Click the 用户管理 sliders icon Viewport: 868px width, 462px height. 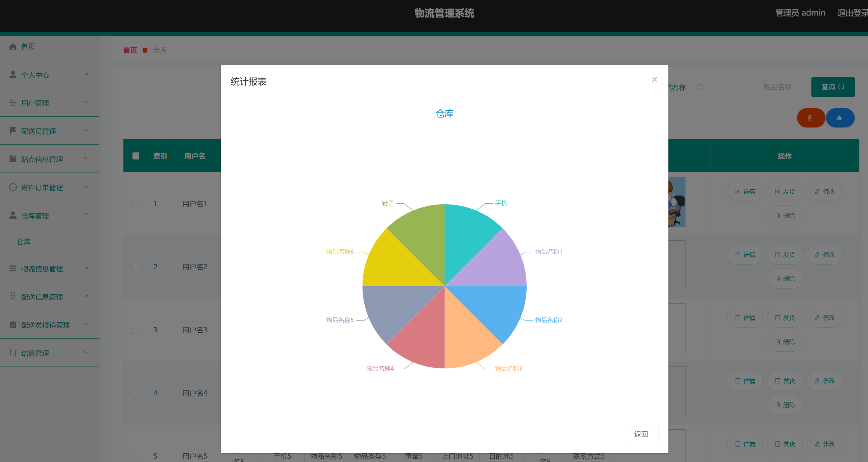[13, 103]
